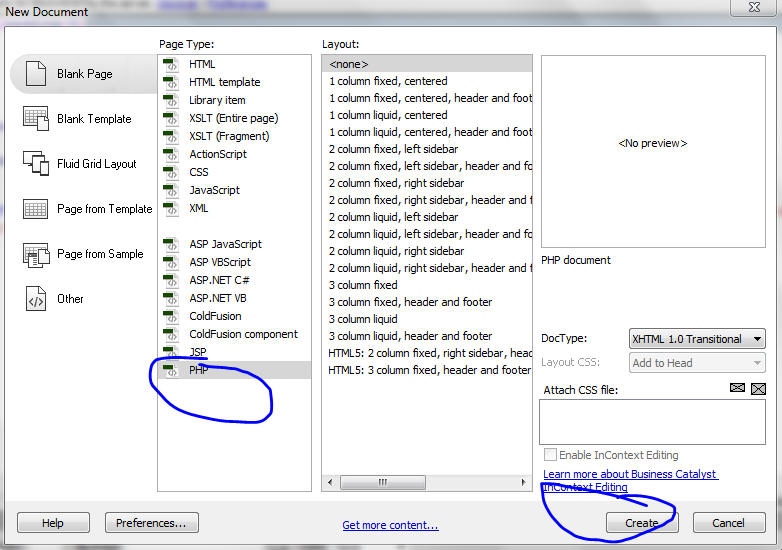Click the JavaScript file type icon
782x550 pixels.
[171, 190]
